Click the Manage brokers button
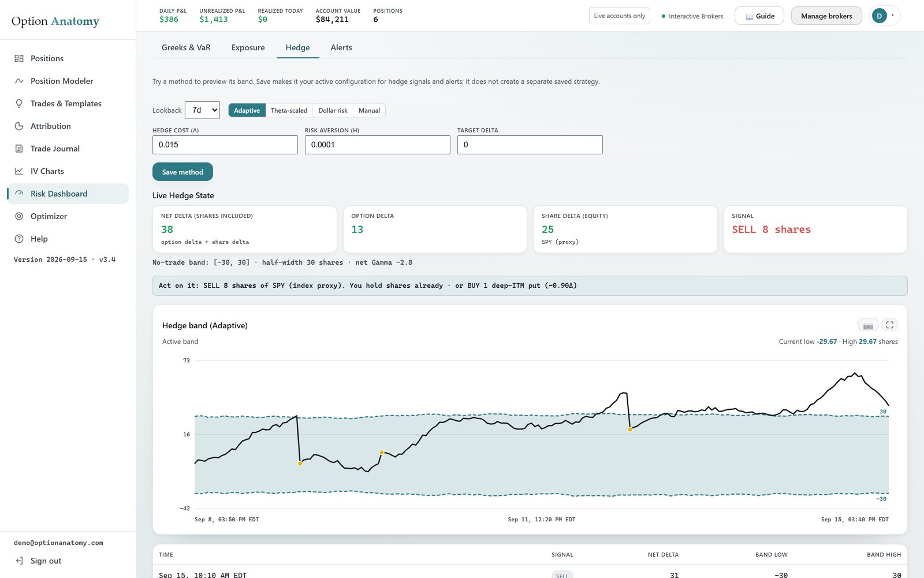 coord(826,16)
